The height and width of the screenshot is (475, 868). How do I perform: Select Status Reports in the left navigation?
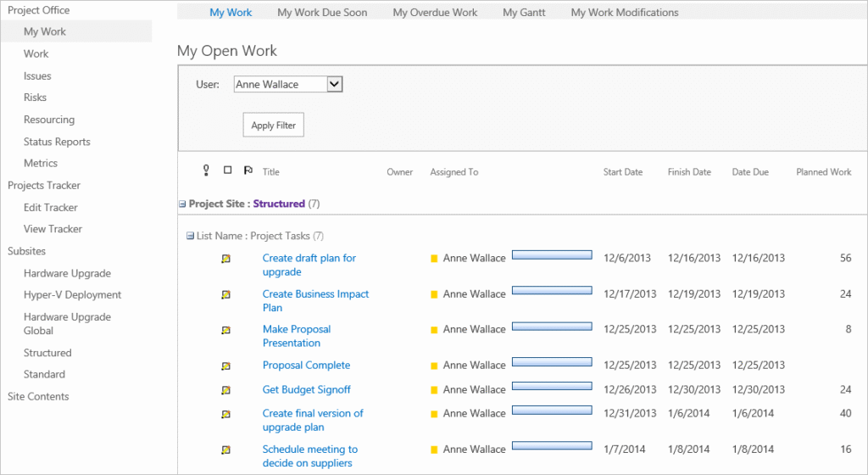[57, 142]
